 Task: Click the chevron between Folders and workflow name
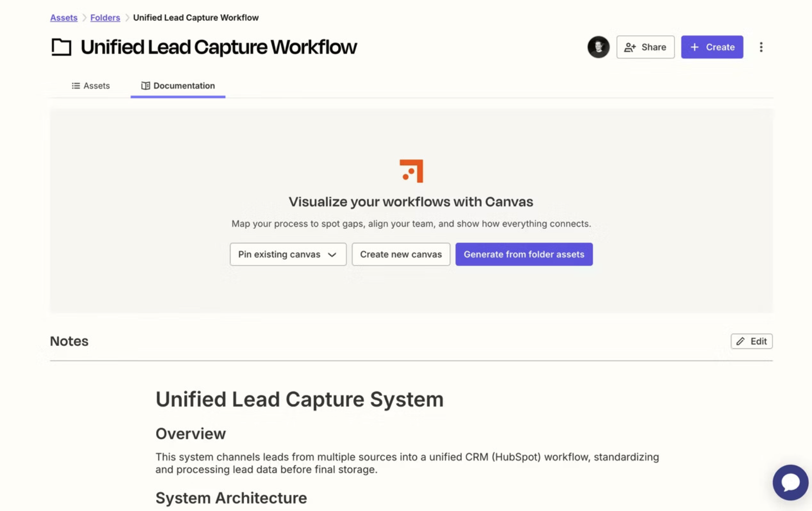tap(126, 17)
